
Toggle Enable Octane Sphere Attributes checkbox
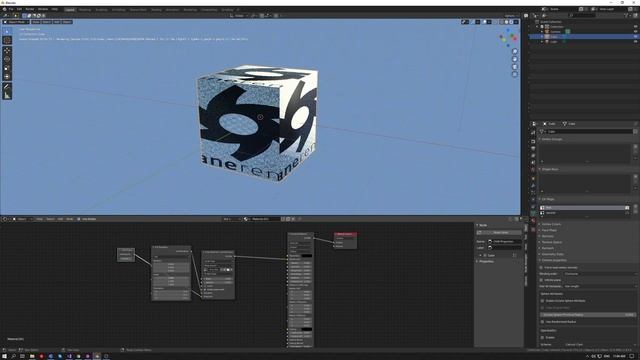coord(542,301)
